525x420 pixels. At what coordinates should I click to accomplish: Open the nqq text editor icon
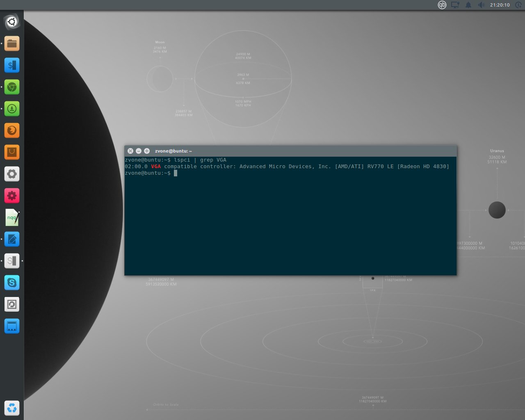pos(12,217)
